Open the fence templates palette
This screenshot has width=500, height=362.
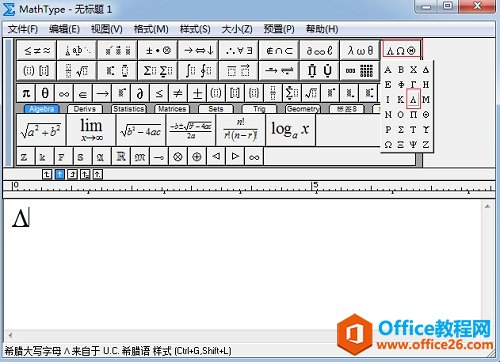point(37,71)
